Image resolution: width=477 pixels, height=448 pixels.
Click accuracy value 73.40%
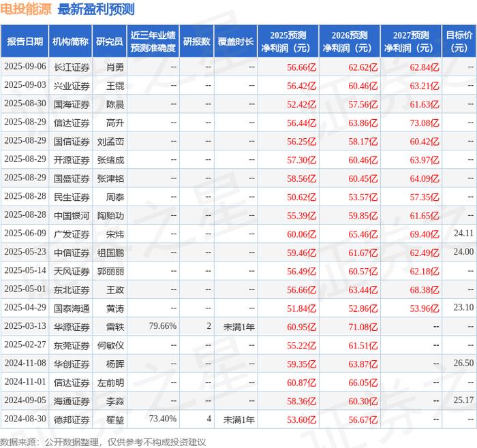point(163,419)
